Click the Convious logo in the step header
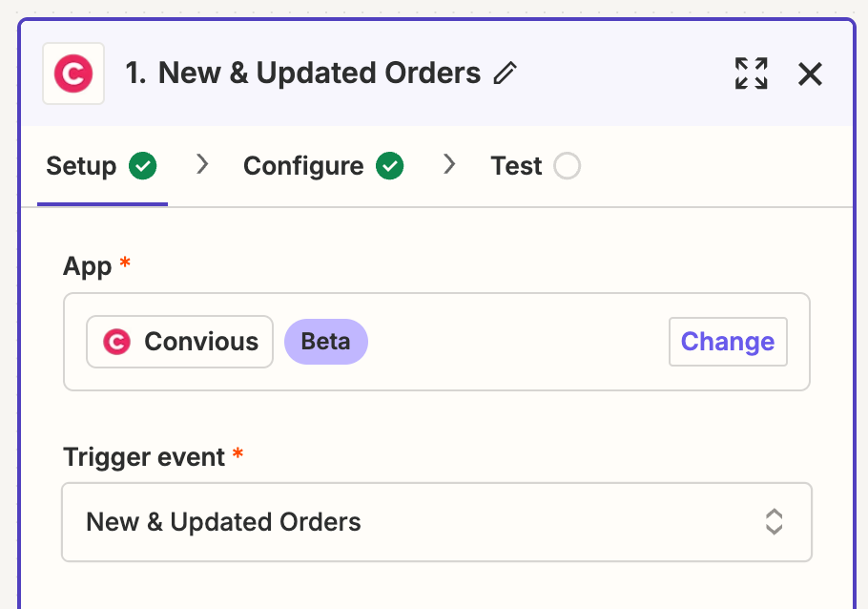This screenshot has width=868, height=609. tap(73, 73)
